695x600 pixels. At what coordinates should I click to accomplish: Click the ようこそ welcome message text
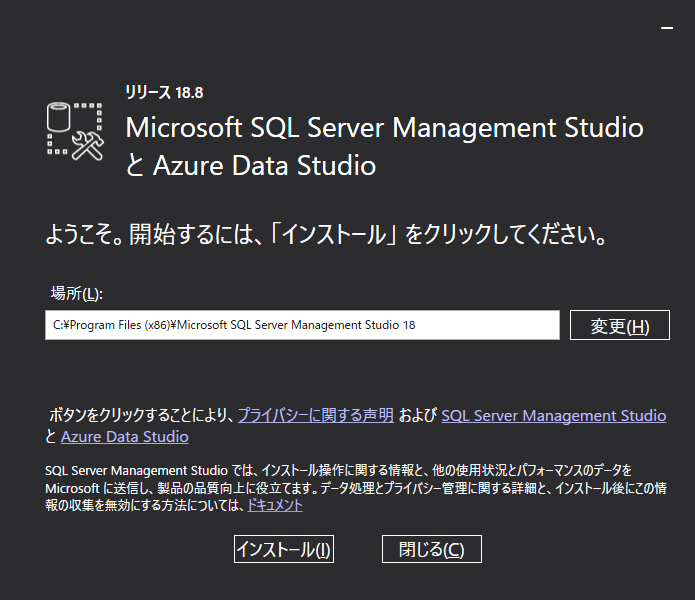[x=327, y=238]
